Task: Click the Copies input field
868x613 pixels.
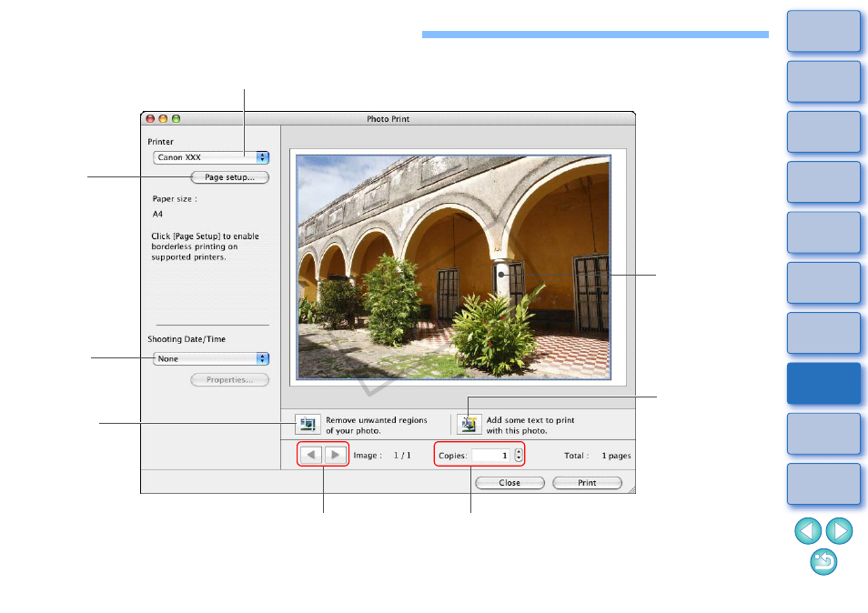Action: tap(491, 456)
